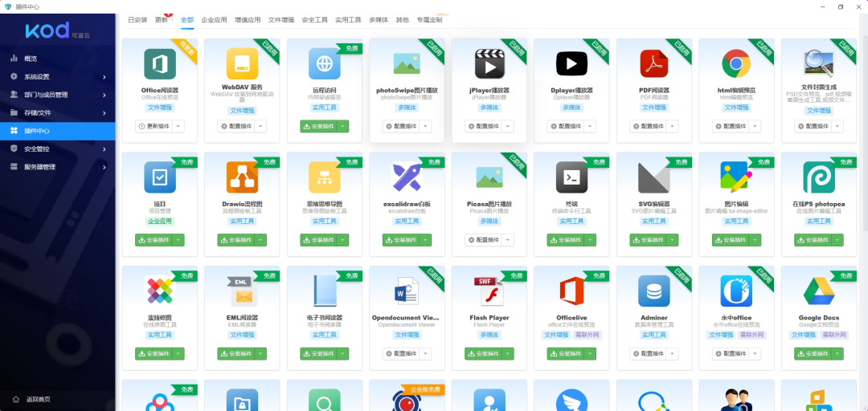Viewport: 868px width, 411px height.
Task: Open 概览 in the sidebar
Action: (58, 59)
